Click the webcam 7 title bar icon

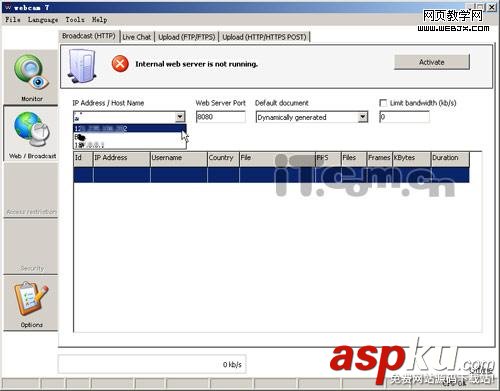8,7
